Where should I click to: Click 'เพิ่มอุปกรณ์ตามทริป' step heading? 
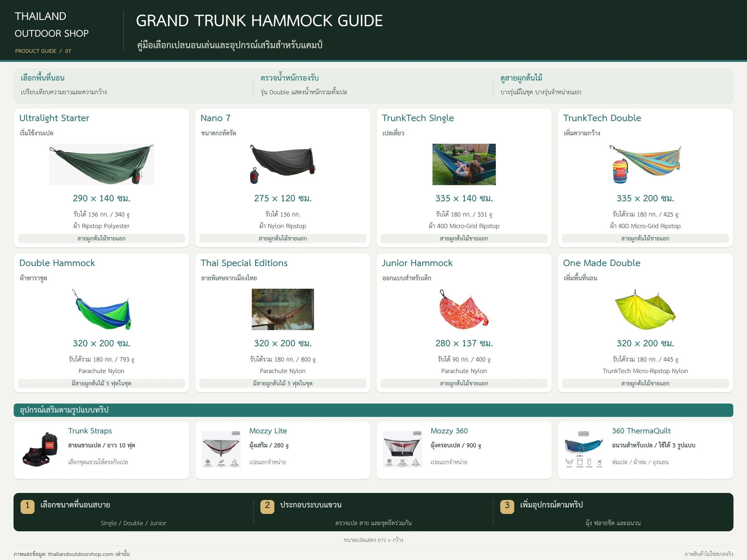point(552,505)
